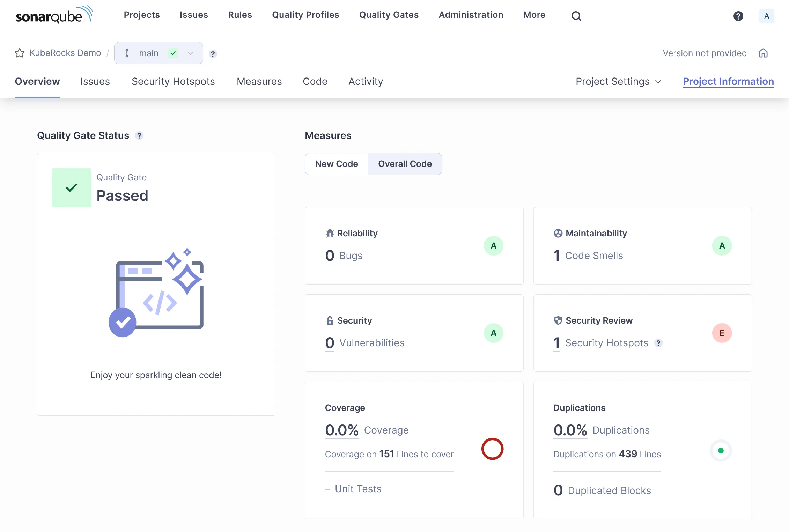Viewport: 789px width, 532px height.
Task: Go to the Security Hotspots tab
Action: click(173, 81)
